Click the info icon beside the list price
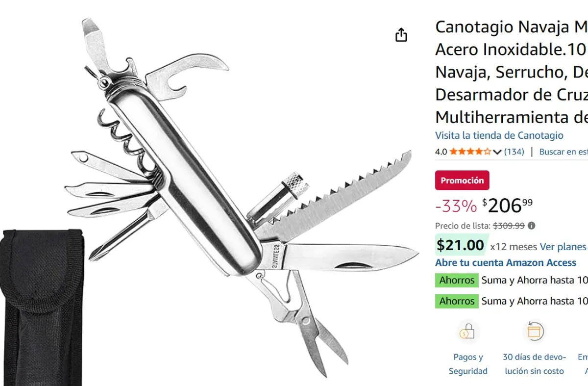The width and height of the screenshot is (588, 386). (x=531, y=226)
